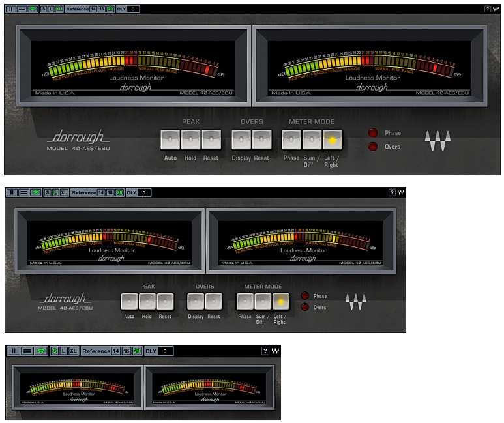Set Reference to 18 in L-size plugin
This screenshot has width=504, height=423.
pyautogui.click(x=110, y=192)
